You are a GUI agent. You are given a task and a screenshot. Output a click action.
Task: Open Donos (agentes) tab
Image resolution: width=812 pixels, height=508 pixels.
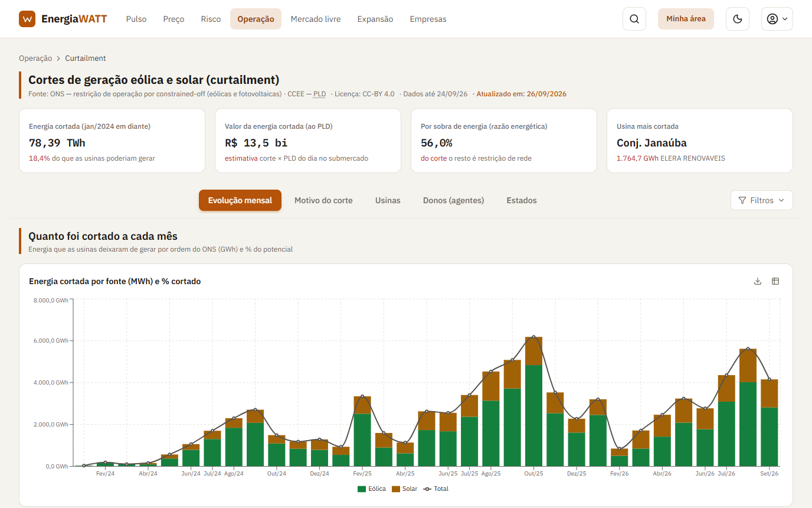[x=453, y=200]
